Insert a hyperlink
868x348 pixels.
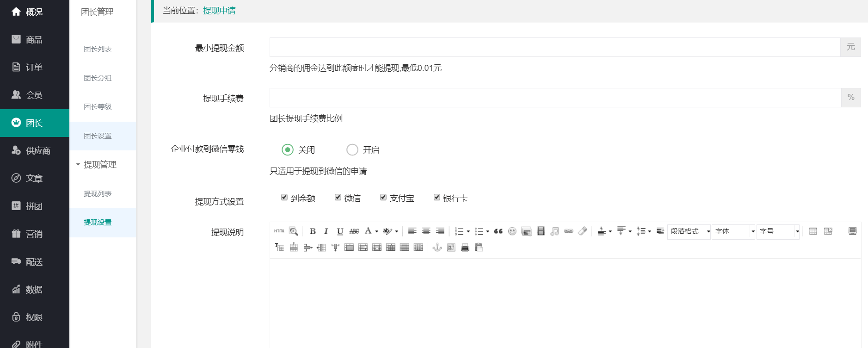(x=569, y=231)
